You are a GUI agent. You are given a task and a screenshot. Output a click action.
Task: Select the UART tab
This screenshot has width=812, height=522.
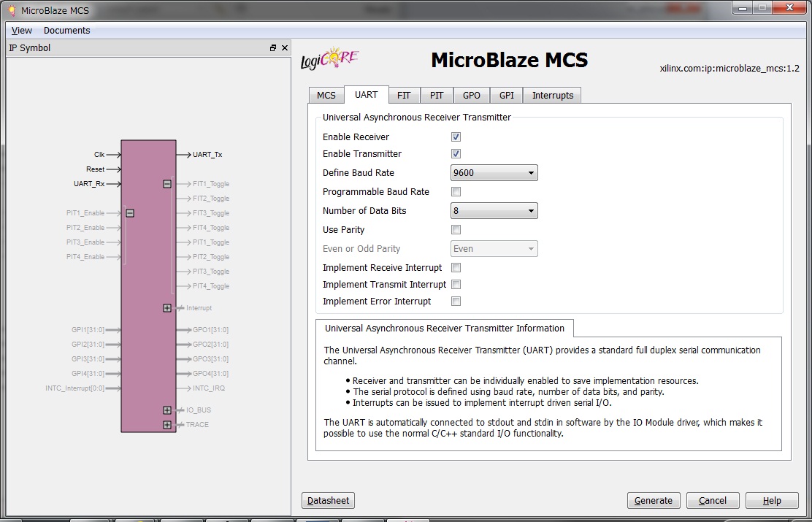pyautogui.click(x=366, y=95)
